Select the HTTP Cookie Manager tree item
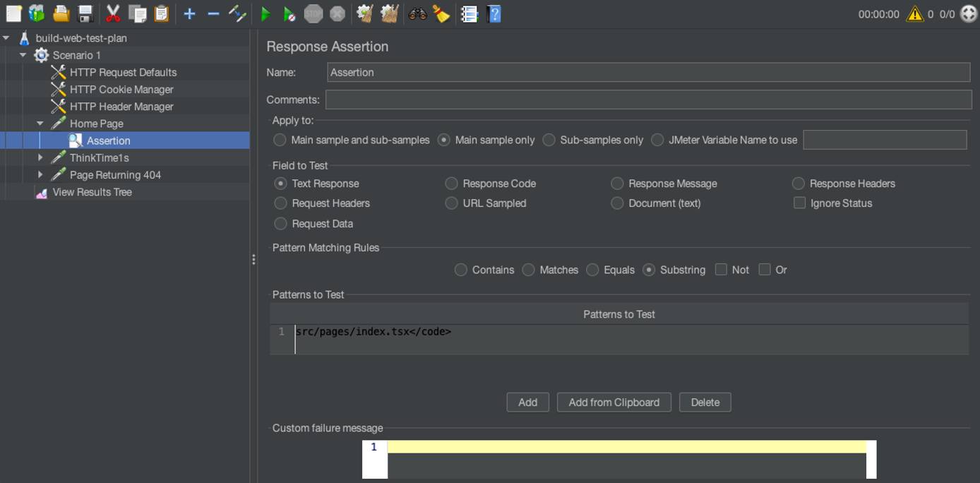The height and width of the screenshot is (483, 980). point(121,89)
